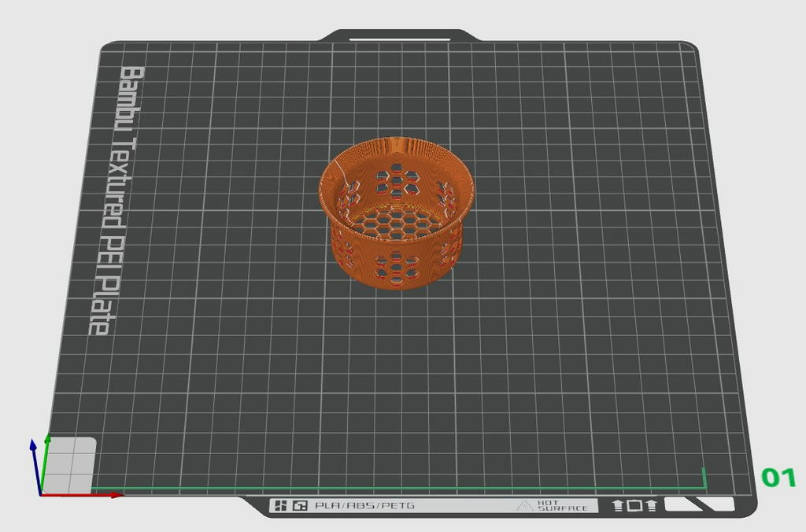The width and height of the screenshot is (806, 532).
Task: Click the green Y-axis arrow
Action: [x=45, y=463]
